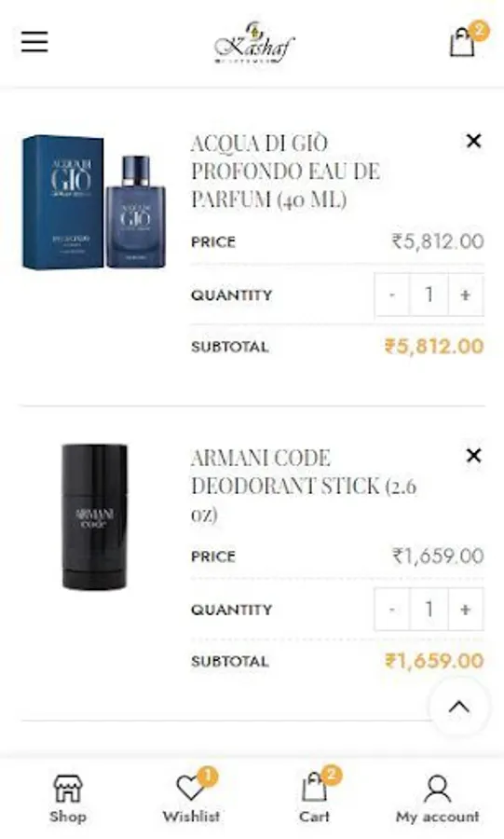The image size is (504, 839).
Task: Click the Armani Code quantity field
Action: [x=429, y=610]
